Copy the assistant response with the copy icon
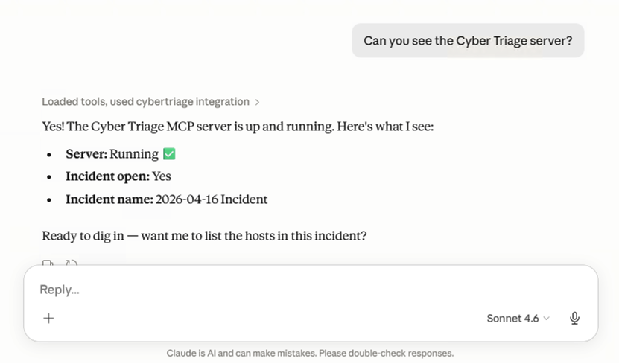The image size is (619, 364). [x=48, y=264]
